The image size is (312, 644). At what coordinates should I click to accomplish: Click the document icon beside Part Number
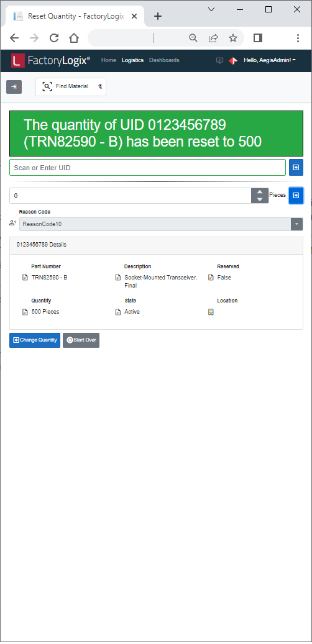25,278
